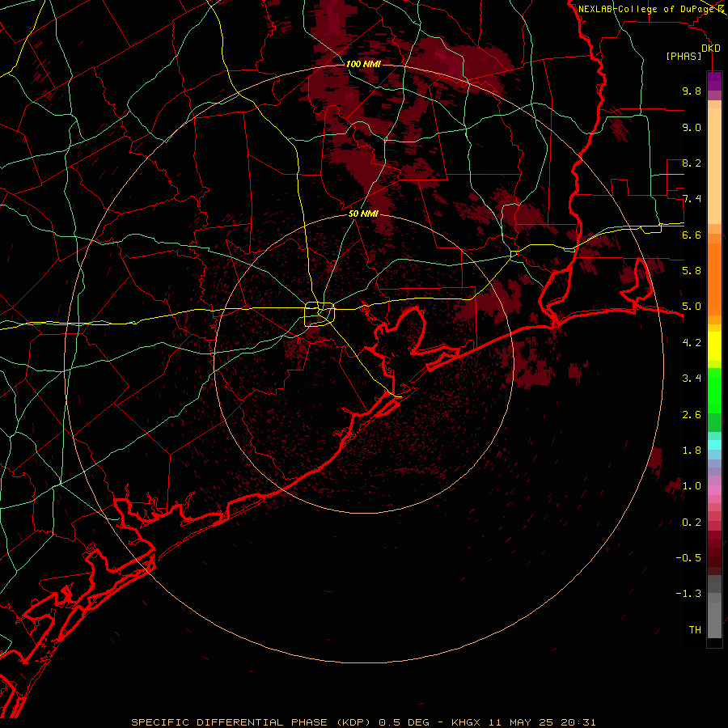This screenshot has width=728, height=728.
Task: Click the yellow band of the color bar
Action: [x=714, y=346]
